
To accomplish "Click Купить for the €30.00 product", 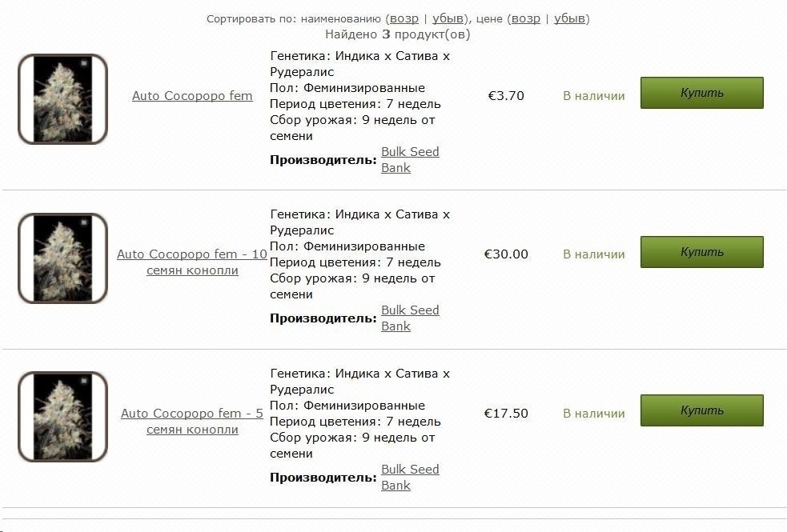I will click(x=701, y=252).
